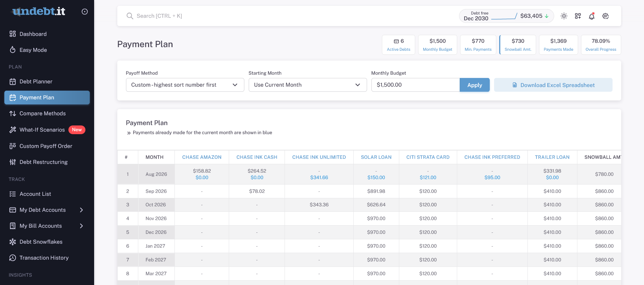Click the $343.36 cell in Oct 2026

click(319, 205)
